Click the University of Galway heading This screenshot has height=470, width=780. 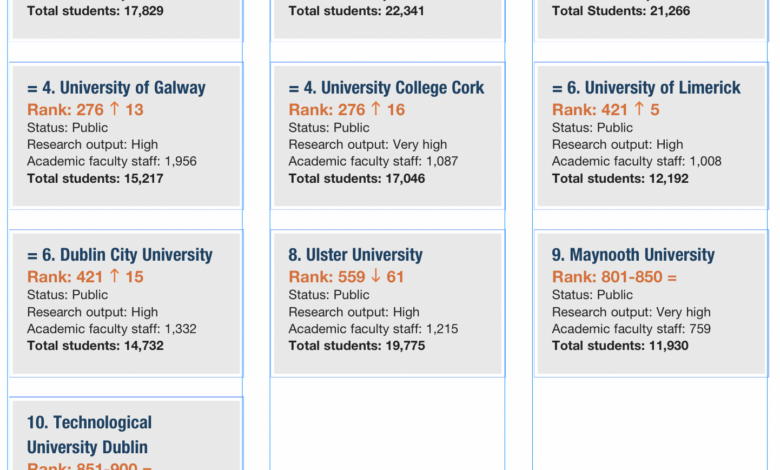coord(116,88)
